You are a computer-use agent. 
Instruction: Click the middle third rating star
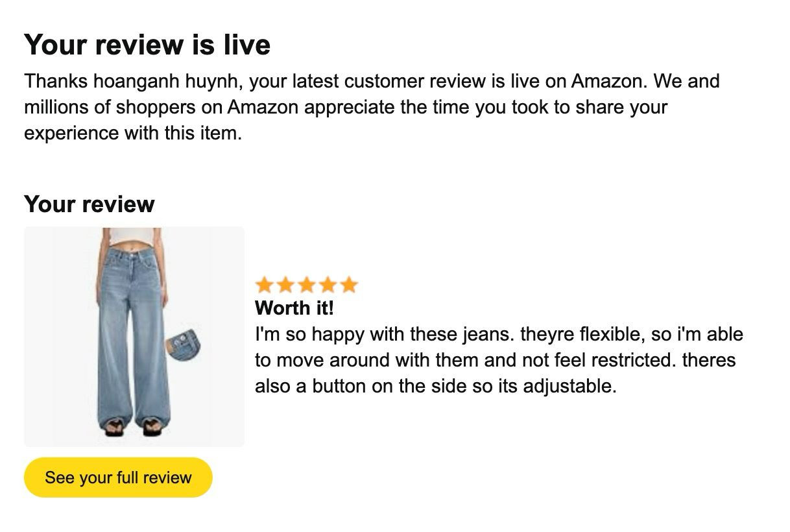click(x=307, y=285)
